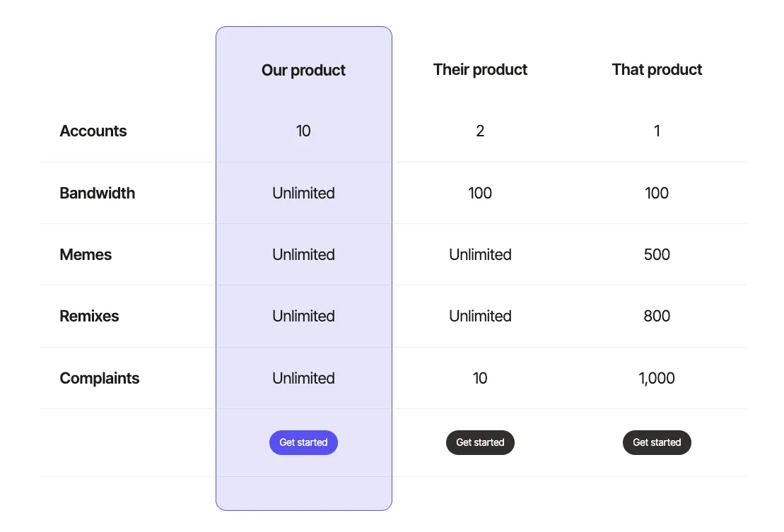Image resolution: width=784 pixels, height=532 pixels.
Task: Click the 'Complaints' row label
Action: point(99,378)
